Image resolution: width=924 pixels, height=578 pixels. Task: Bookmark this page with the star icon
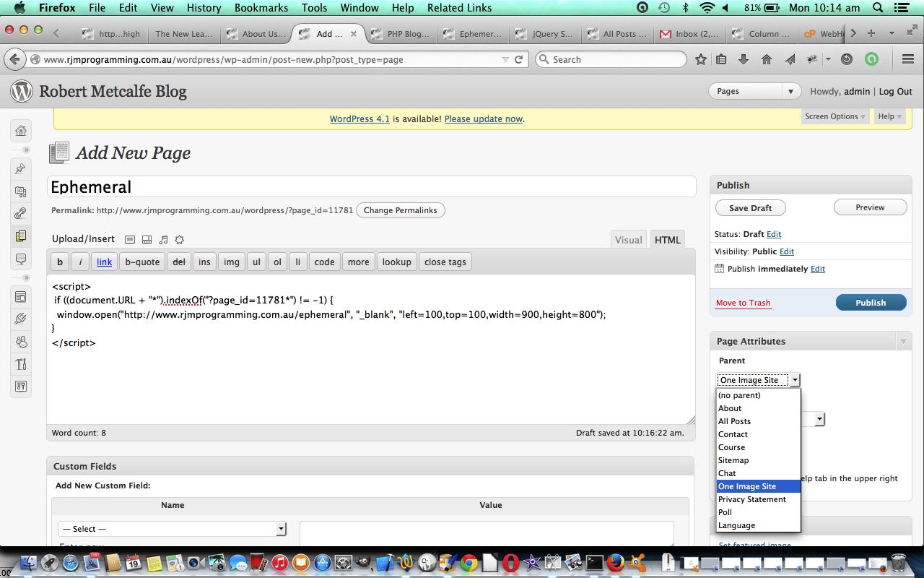tap(700, 59)
